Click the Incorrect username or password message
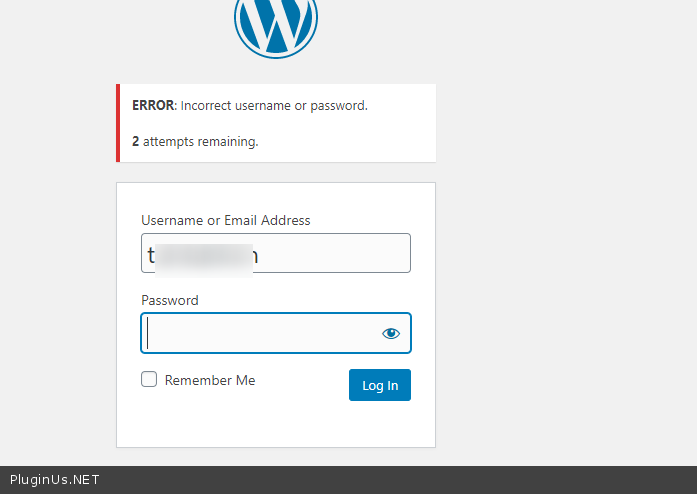Viewport: 697px width, 494px height. click(x=274, y=105)
